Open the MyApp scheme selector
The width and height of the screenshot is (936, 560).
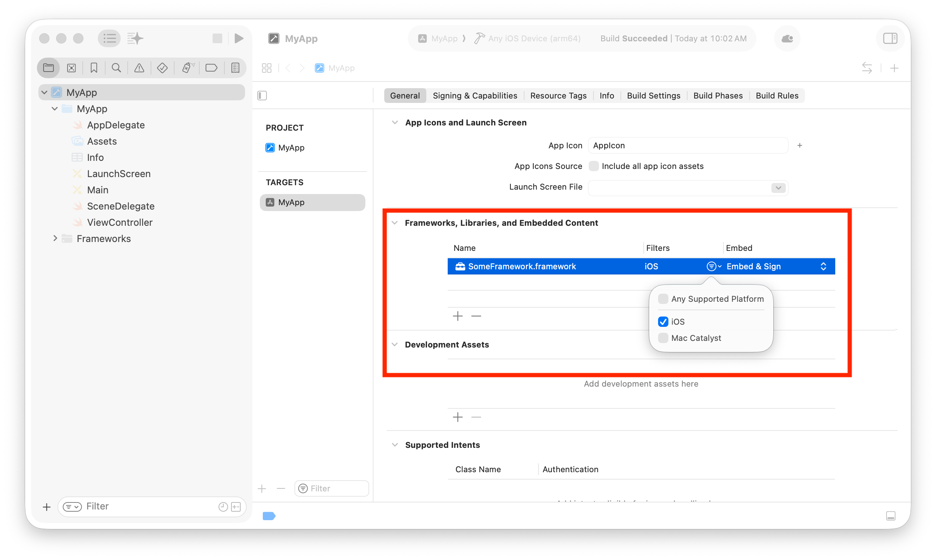click(438, 38)
